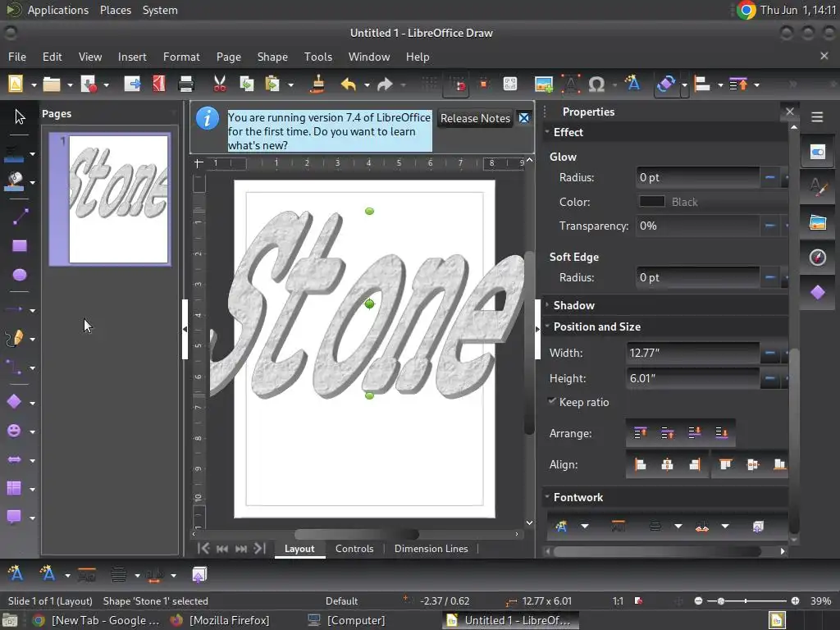Open sidebar Shapes deck
Image resolution: width=840 pixels, height=630 pixels.
coord(818,293)
